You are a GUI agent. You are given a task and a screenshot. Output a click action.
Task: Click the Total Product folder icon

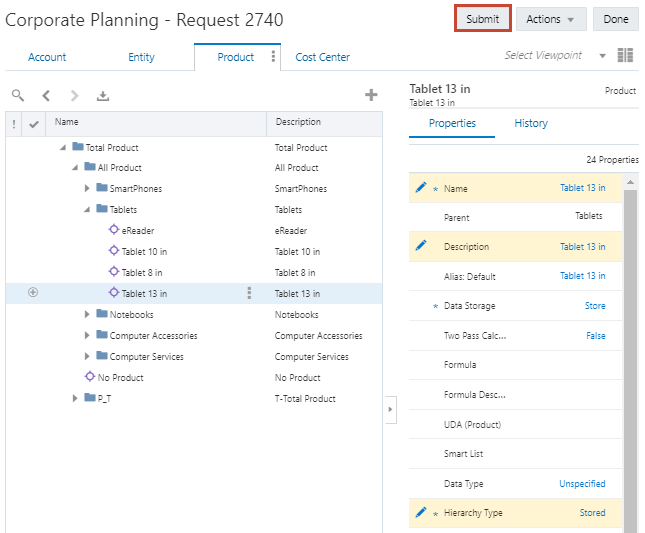78,146
